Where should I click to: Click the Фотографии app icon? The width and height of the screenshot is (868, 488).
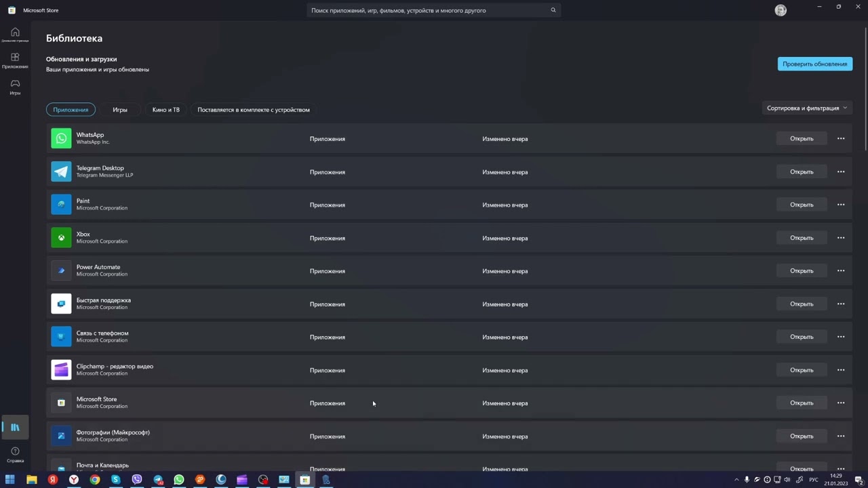coord(61,436)
